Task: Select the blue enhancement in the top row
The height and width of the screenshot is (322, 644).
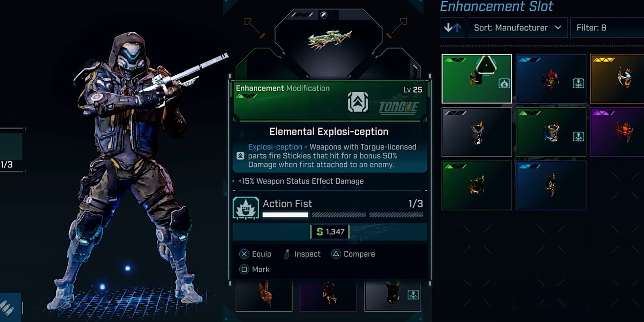Action: point(551,79)
